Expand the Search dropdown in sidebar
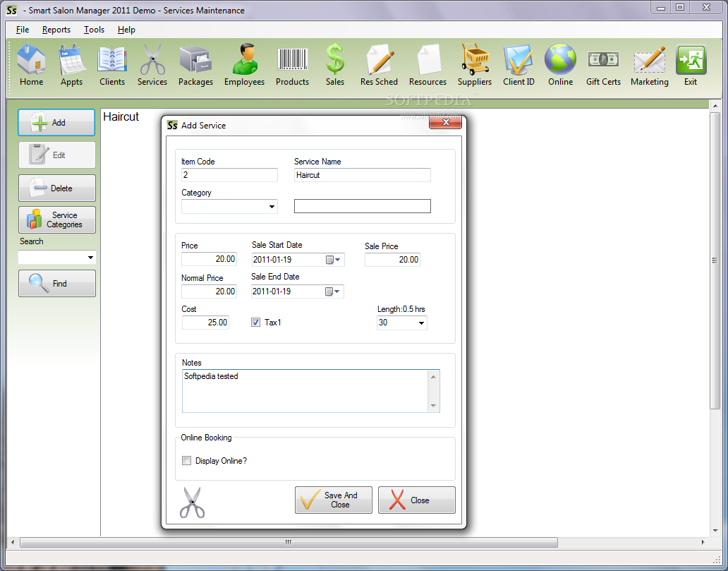The width and height of the screenshot is (728, 571). 90,258
